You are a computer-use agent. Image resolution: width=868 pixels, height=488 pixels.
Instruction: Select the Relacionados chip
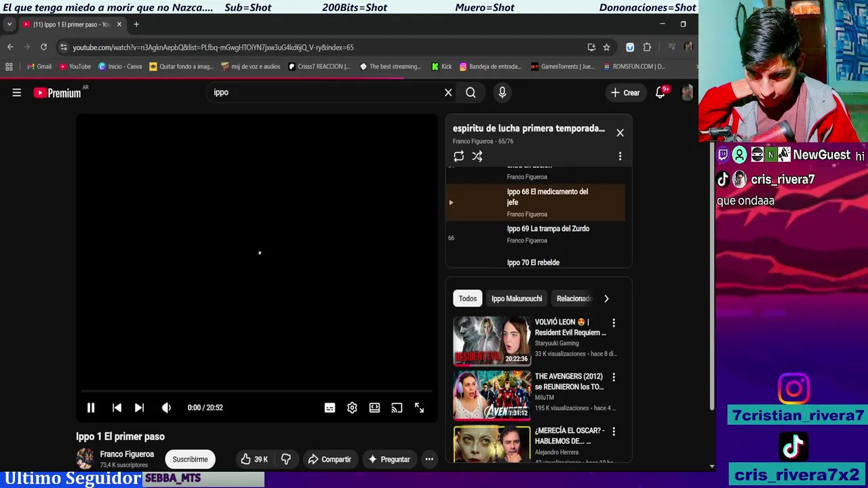point(574,298)
